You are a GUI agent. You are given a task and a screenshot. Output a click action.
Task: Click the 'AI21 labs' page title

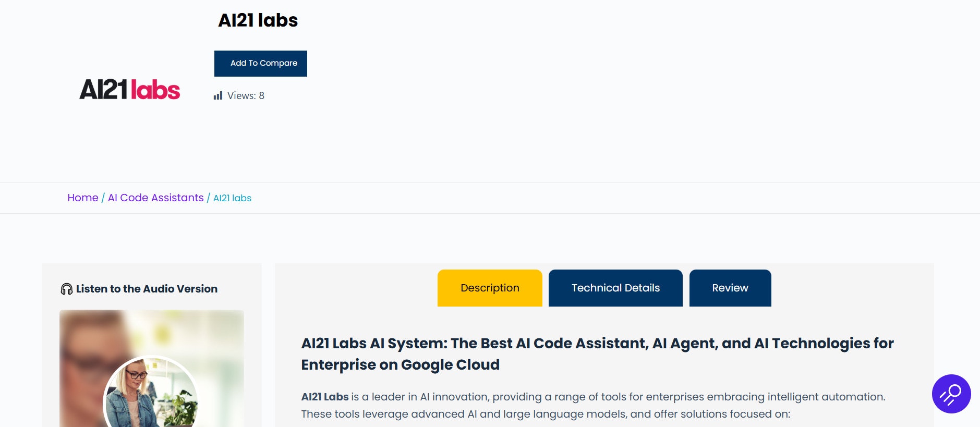(x=258, y=20)
